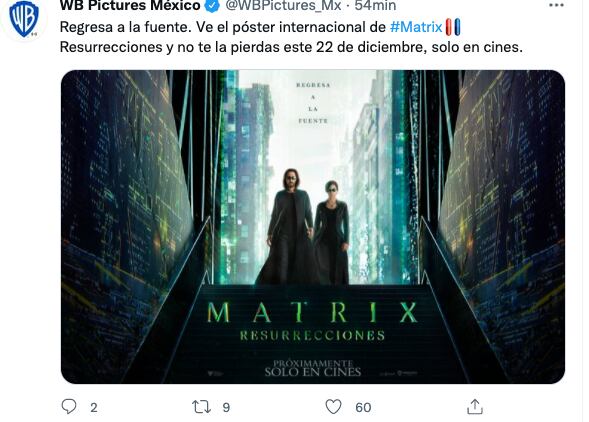Retweet the WB Pictures México post

[x=201, y=407]
